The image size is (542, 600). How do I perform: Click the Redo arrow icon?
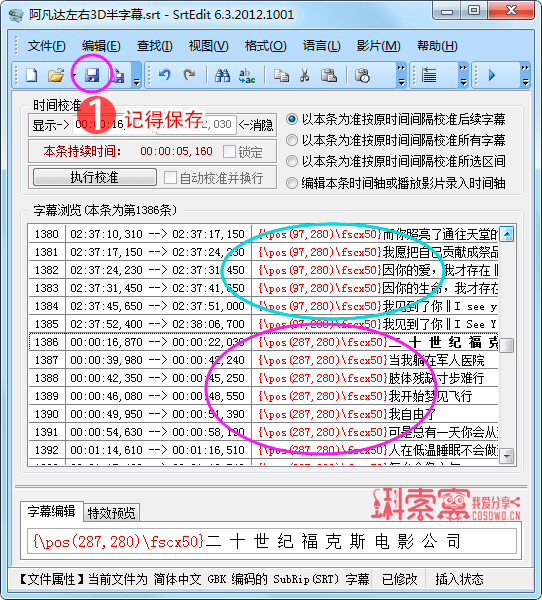pos(189,75)
